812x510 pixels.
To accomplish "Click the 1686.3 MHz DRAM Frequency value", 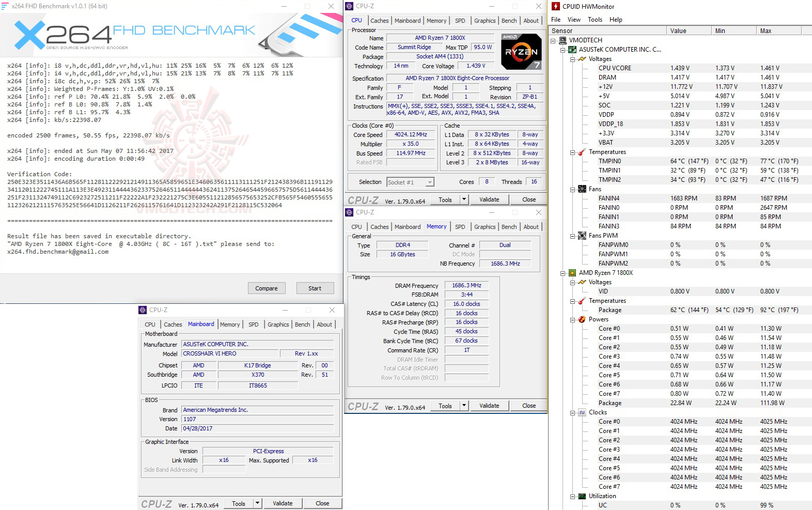I will click(466, 285).
